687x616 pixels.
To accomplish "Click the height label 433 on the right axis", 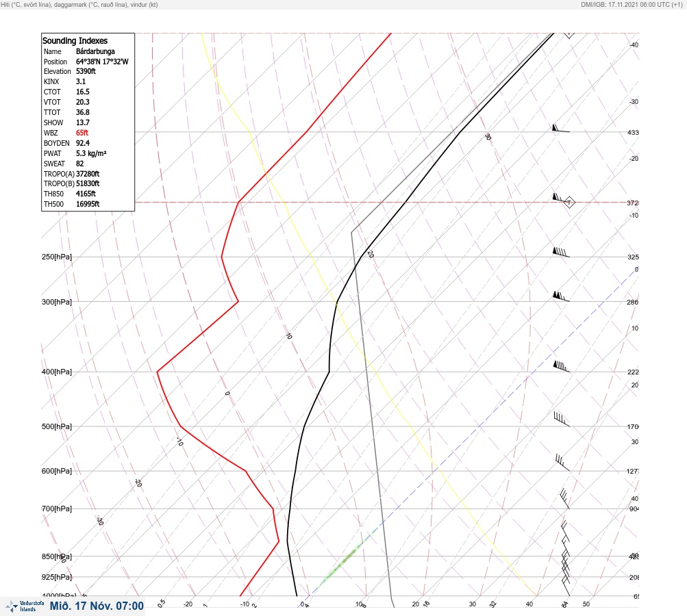I will [633, 132].
